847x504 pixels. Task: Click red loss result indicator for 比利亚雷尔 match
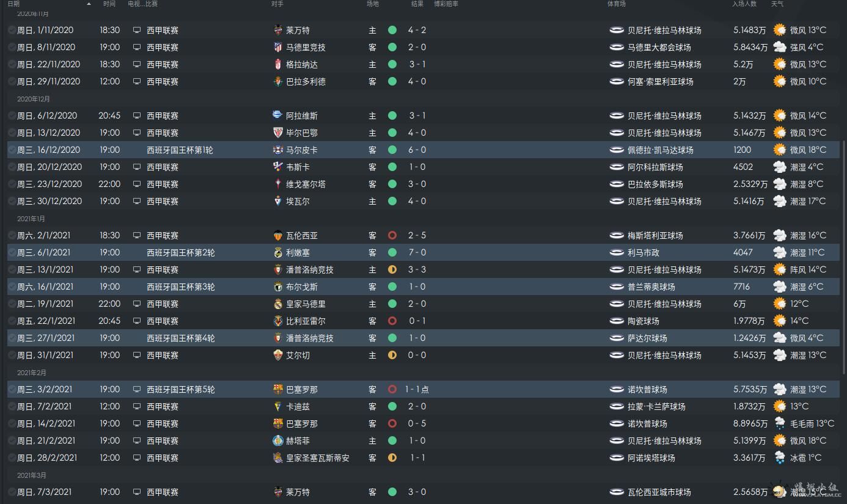[392, 321]
